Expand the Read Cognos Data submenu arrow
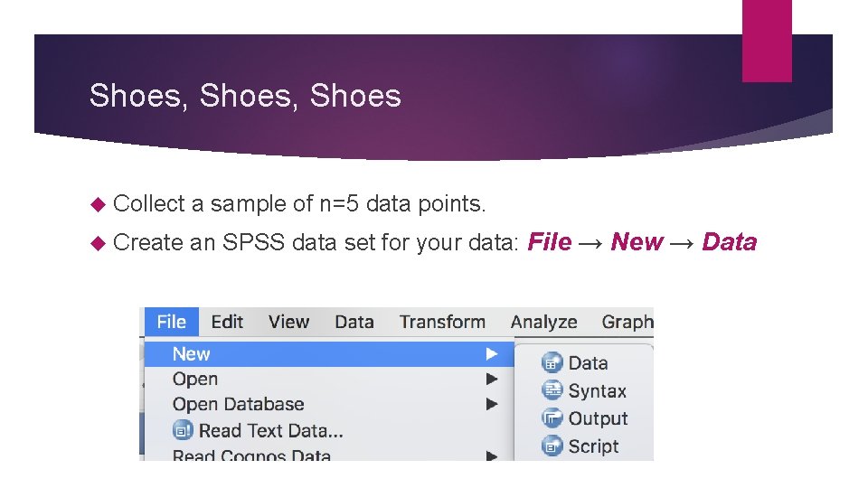Viewport: 868px width, 488px height. [492, 455]
